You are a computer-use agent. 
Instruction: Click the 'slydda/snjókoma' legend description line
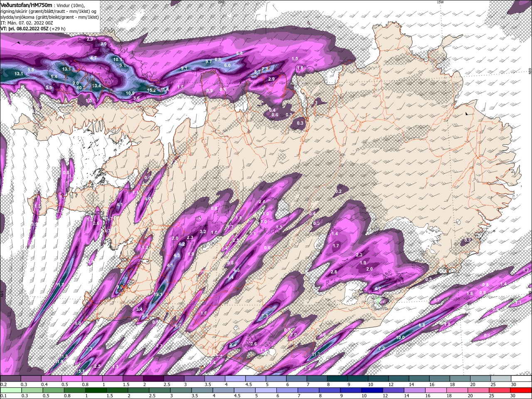[49, 17]
